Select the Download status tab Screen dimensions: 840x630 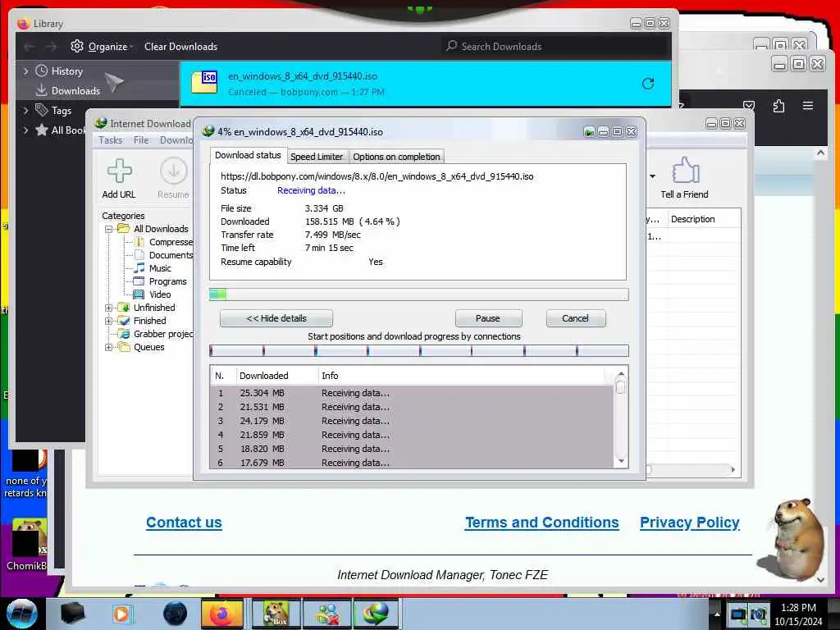point(248,155)
